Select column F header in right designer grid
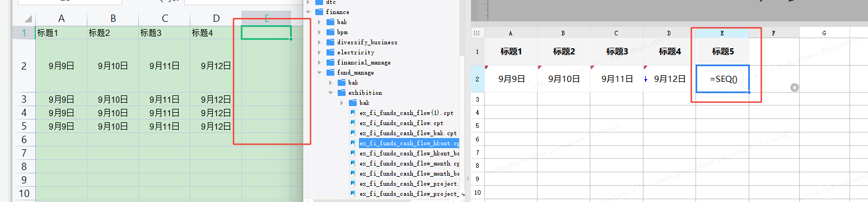Screen dimensions: 868x202 (774, 33)
